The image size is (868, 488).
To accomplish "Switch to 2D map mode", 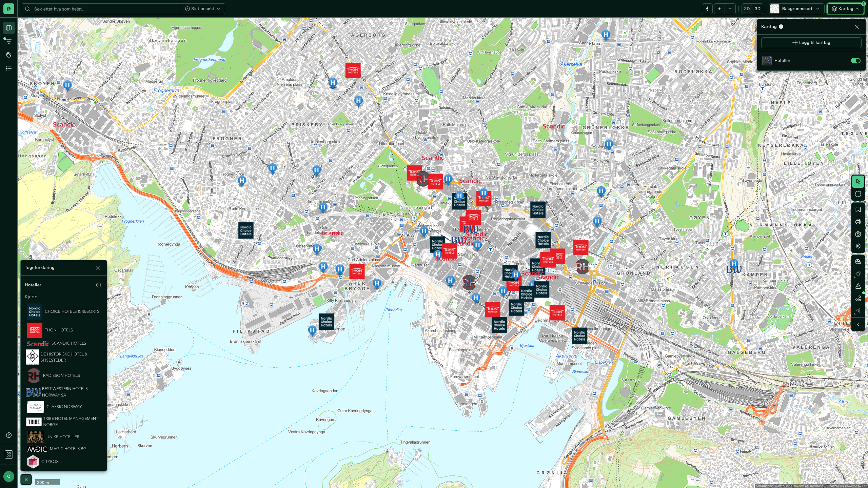I will [x=747, y=9].
